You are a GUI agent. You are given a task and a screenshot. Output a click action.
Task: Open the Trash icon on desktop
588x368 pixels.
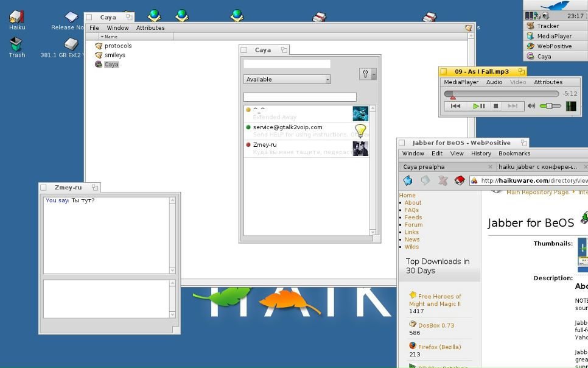point(16,44)
